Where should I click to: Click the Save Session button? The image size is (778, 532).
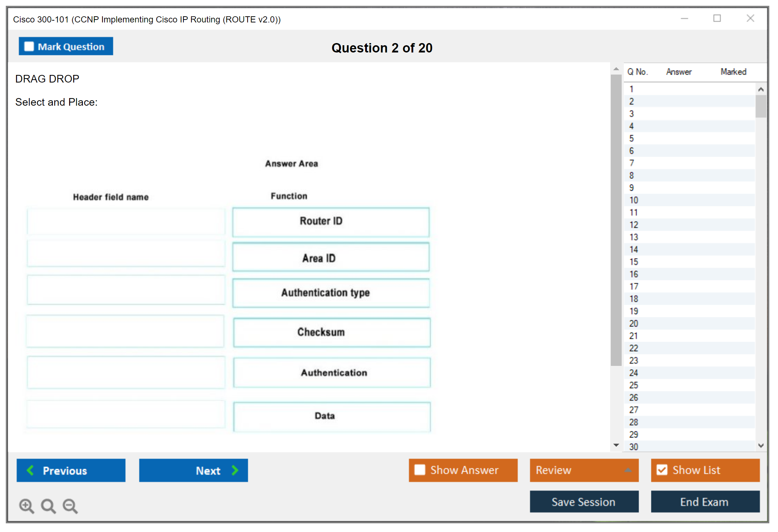(x=584, y=502)
